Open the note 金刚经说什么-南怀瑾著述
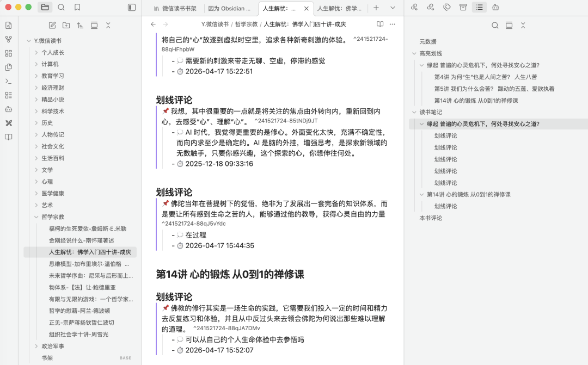This screenshot has height=365, width=588. tap(81, 240)
